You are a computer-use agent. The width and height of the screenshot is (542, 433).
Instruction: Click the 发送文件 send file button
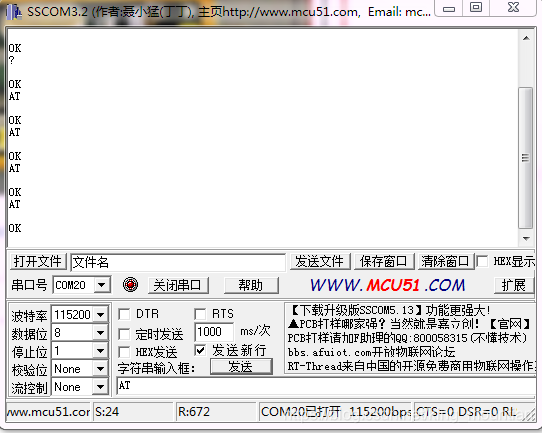point(320,261)
